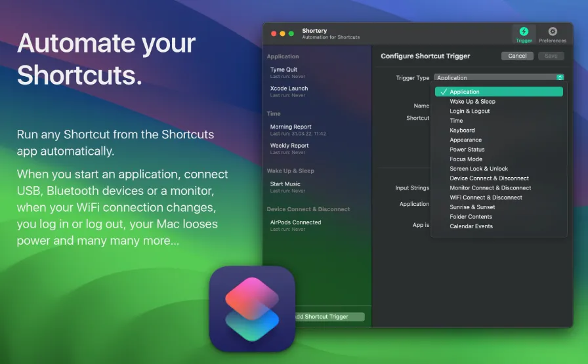Click Device Connect & Disconnect sidebar header
Image resolution: width=588 pixels, height=364 pixels.
[308, 209]
